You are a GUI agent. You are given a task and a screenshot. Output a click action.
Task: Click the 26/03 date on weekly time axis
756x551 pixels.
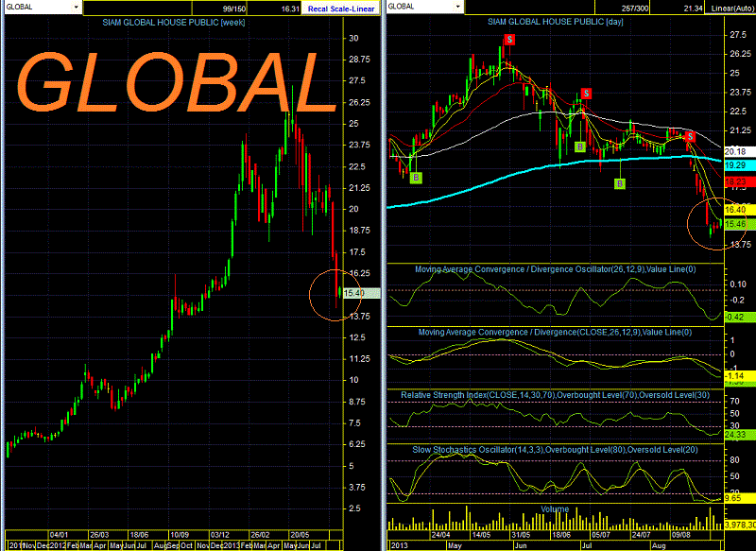point(99,535)
